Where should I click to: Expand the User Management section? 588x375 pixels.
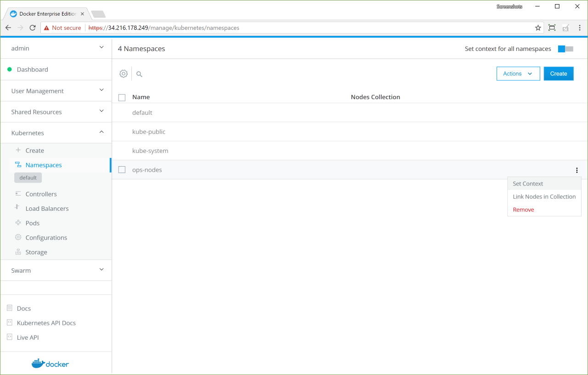point(56,91)
